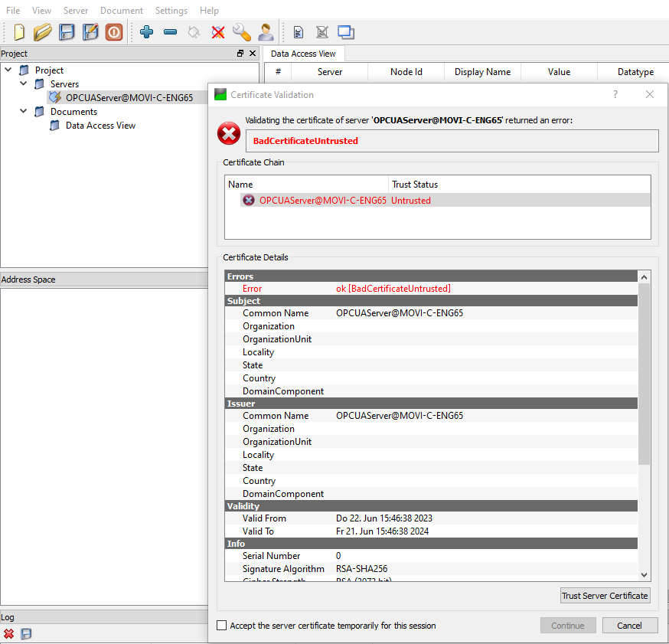Click the Certificate Details scroll down arrow
The height and width of the screenshot is (644, 669).
(x=644, y=575)
